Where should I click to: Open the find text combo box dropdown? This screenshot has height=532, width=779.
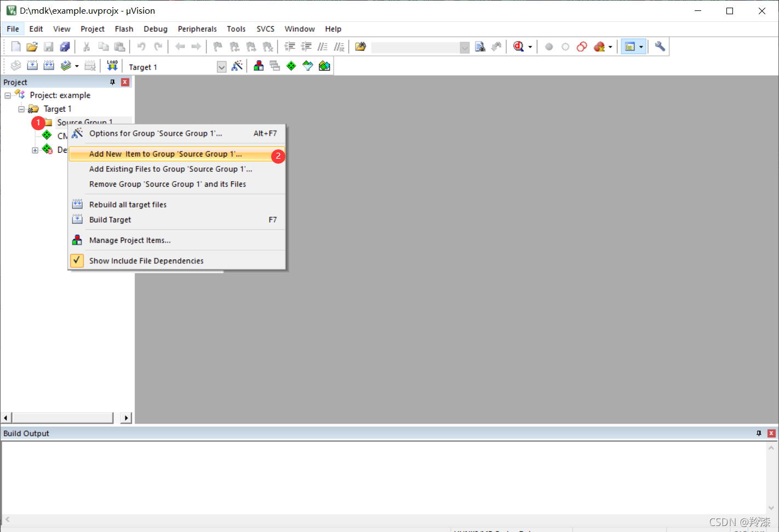pos(465,48)
